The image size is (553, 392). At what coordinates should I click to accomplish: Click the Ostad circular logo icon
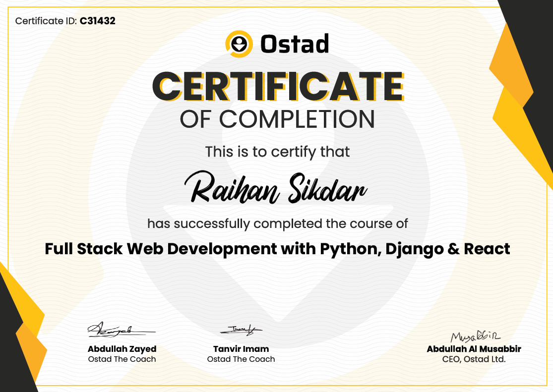(239, 44)
